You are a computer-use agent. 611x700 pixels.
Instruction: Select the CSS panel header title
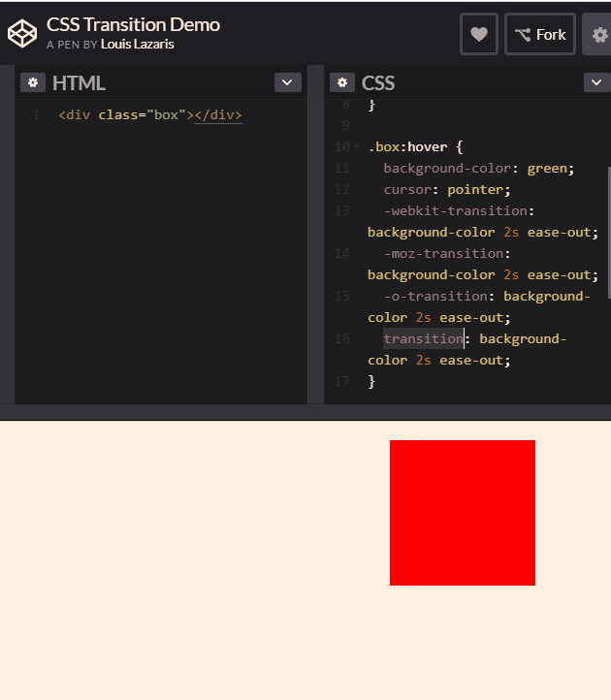point(378,83)
